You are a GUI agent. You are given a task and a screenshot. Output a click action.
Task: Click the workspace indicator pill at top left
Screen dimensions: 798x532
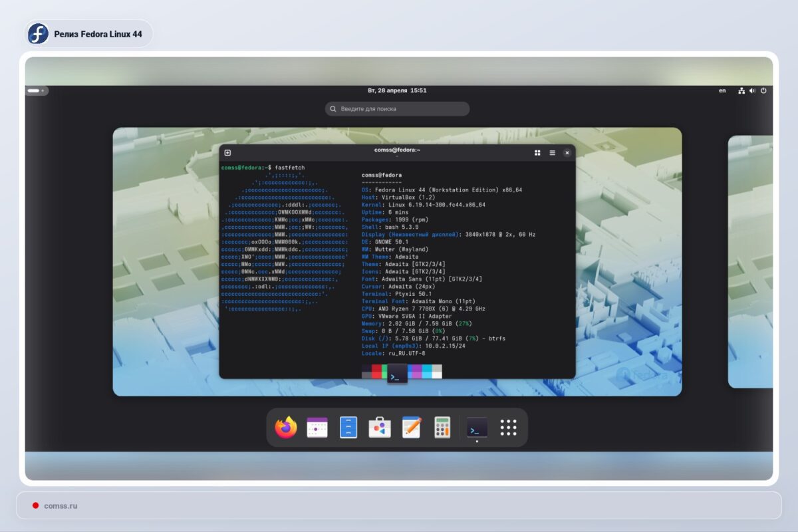[x=37, y=90]
